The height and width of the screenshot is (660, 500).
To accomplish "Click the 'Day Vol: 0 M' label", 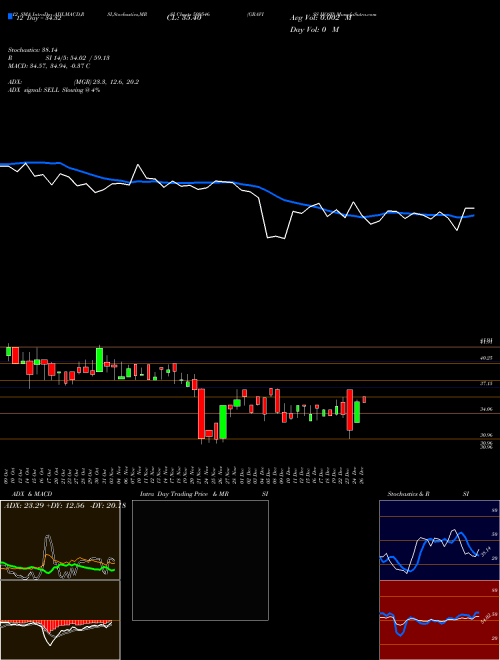I will 314,30.
